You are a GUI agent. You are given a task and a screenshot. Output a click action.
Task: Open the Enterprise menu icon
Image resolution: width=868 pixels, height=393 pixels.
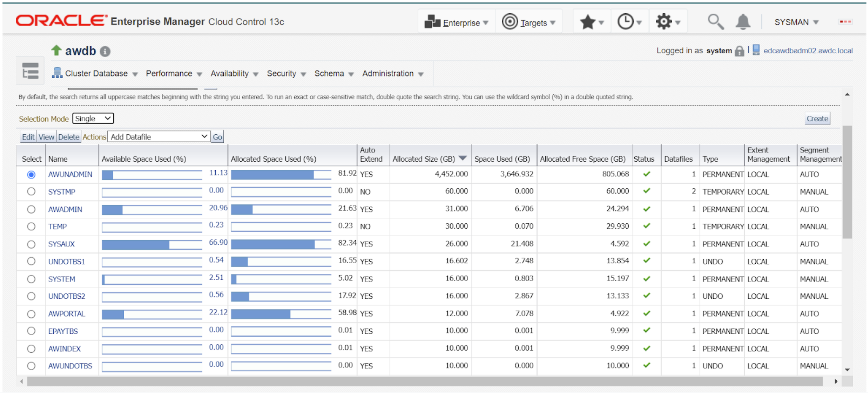pos(432,22)
